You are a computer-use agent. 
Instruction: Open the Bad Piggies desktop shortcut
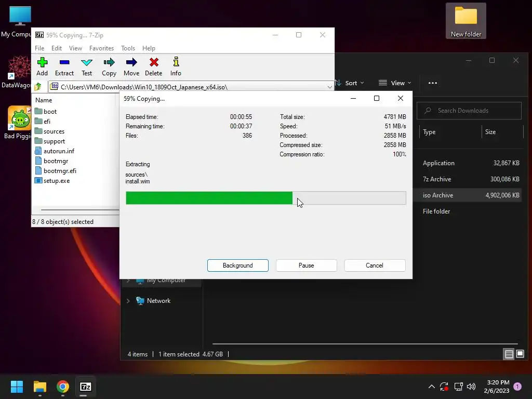click(x=17, y=122)
